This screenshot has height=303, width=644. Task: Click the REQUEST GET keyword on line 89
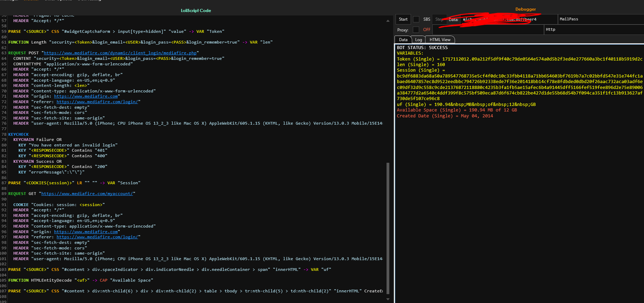point(23,193)
